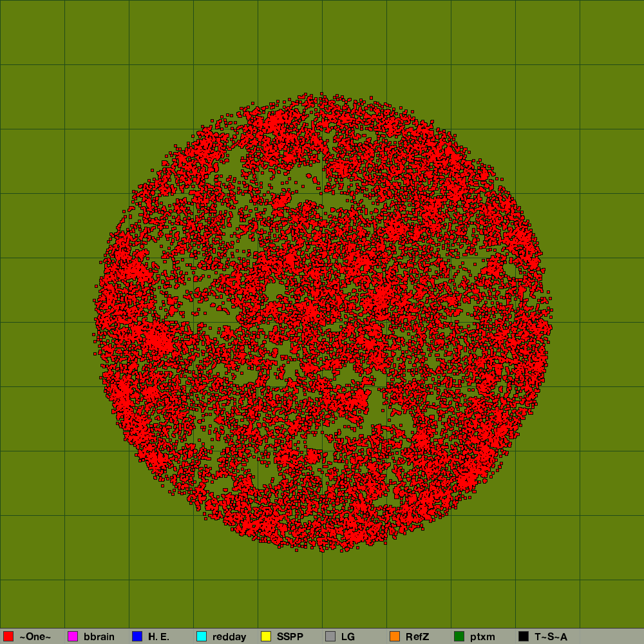644x644 pixels.
Task: Click the blue H. E. color swatch
Action: pyautogui.click(x=137, y=637)
